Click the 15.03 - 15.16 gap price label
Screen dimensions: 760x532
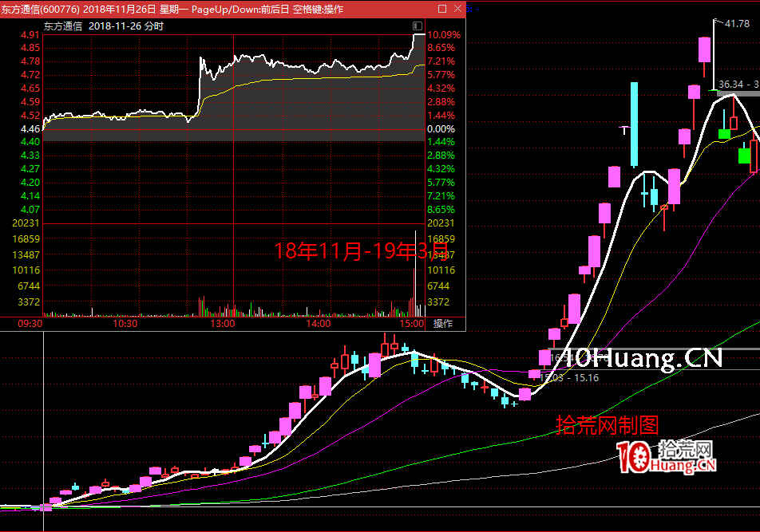[x=569, y=378]
